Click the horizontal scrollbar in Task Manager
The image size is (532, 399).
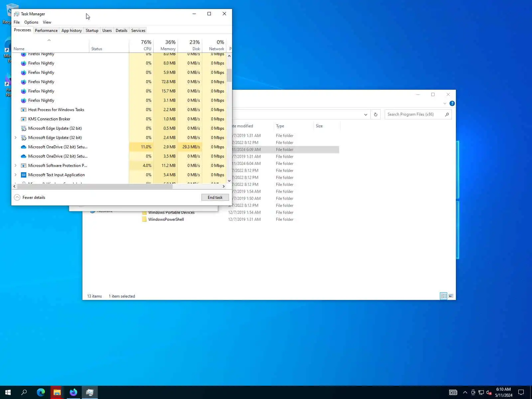point(95,187)
